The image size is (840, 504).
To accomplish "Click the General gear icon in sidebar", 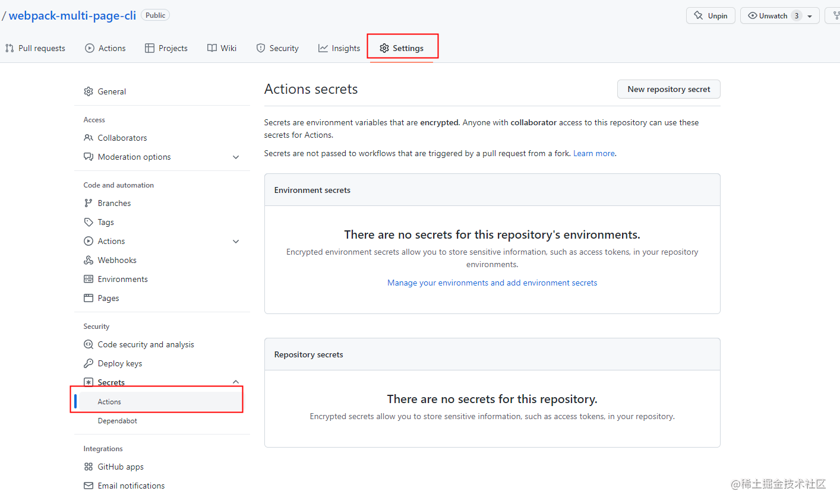I will [x=89, y=91].
